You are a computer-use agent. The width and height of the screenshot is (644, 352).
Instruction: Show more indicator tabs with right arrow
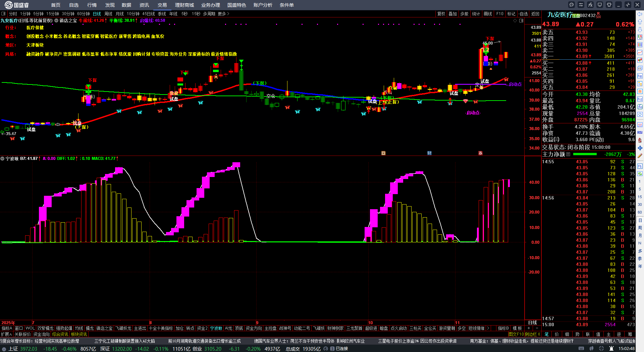[488, 328]
